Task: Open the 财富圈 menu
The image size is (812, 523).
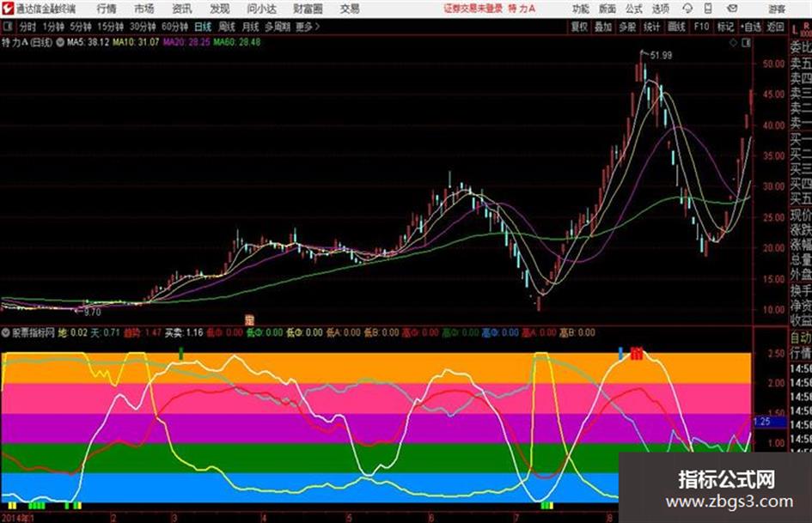Action: 308,9
